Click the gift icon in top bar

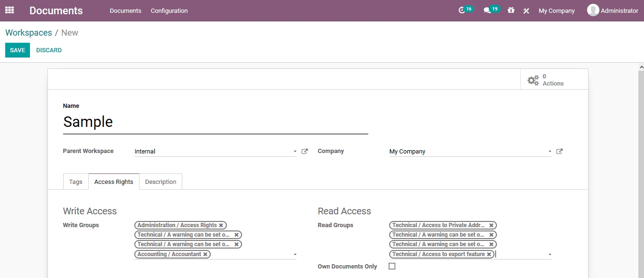(511, 10)
